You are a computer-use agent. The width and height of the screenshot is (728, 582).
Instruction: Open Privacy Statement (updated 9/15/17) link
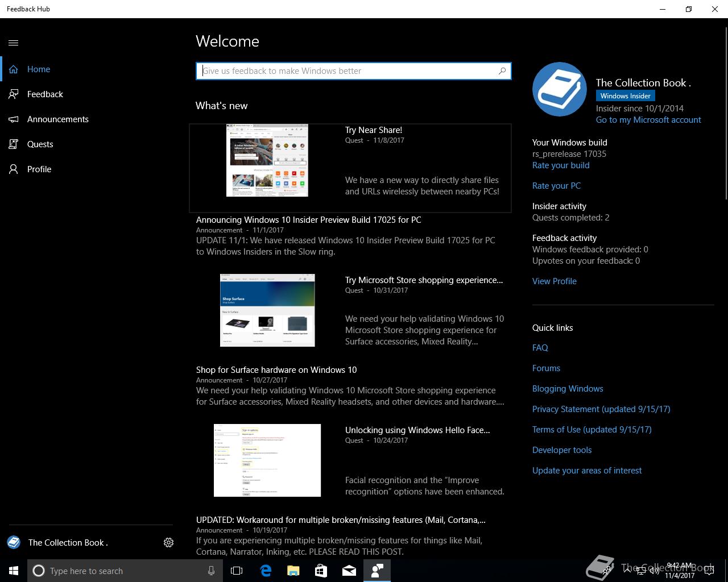[x=601, y=409]
